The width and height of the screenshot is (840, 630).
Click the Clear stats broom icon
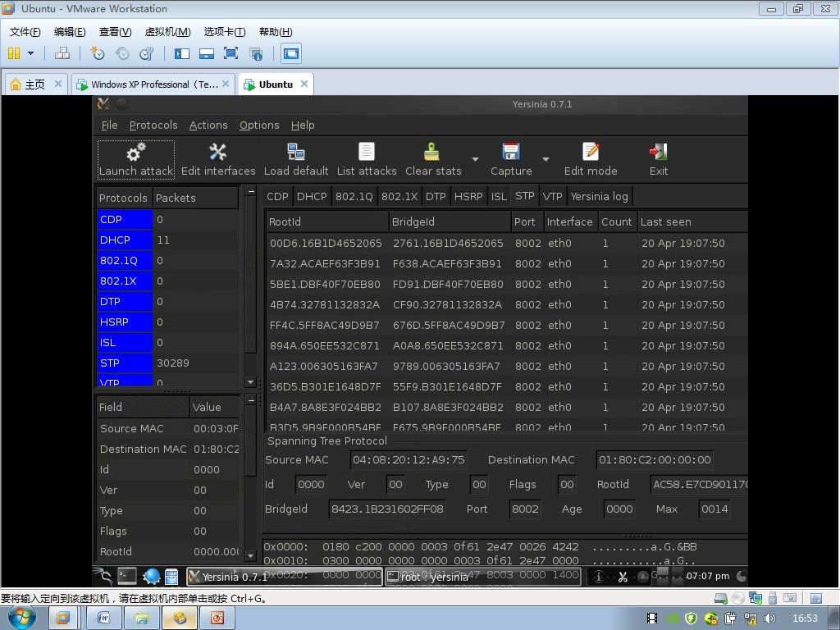click(431, 152)
